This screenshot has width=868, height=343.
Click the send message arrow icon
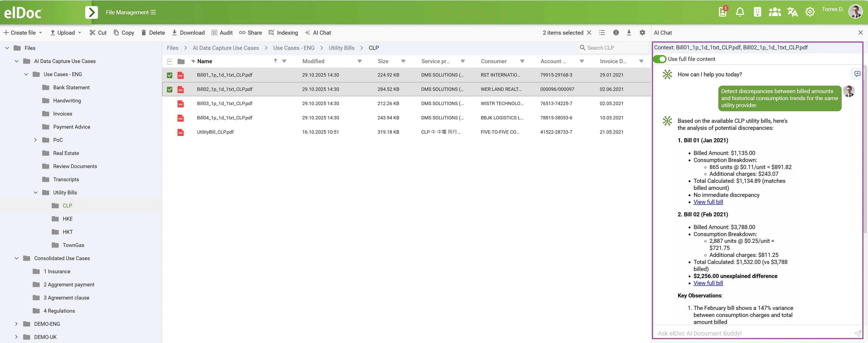tap(858, 333)
